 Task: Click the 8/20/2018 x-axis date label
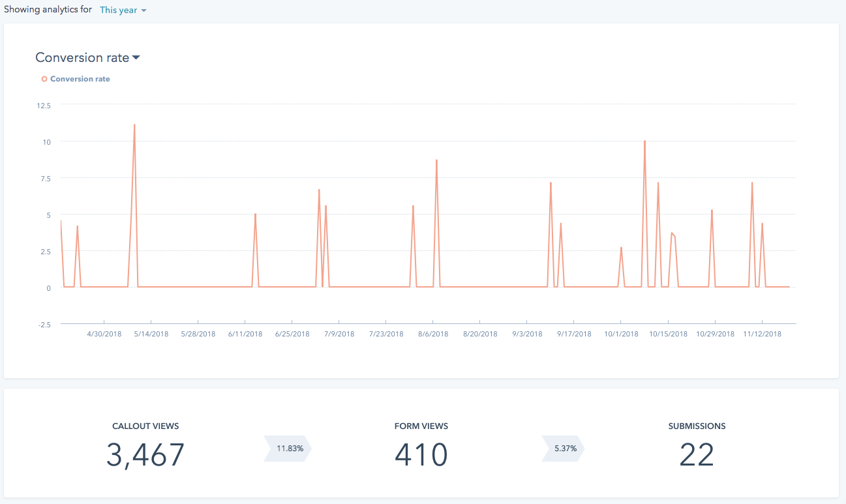pos(480,334)
